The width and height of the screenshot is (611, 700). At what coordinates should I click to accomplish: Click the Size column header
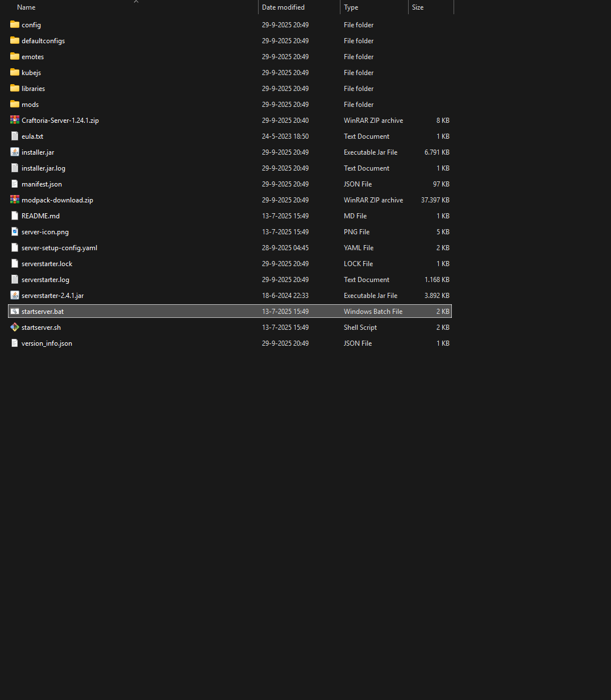tap(418, 7)
